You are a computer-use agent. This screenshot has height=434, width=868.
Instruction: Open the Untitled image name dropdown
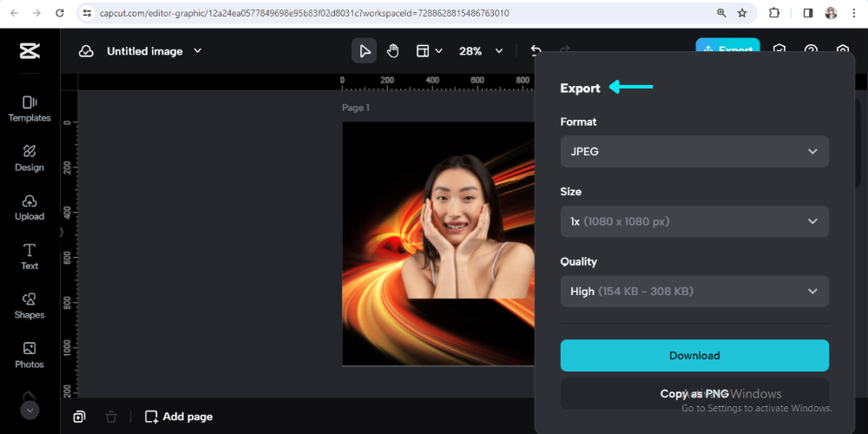point(155,51)
